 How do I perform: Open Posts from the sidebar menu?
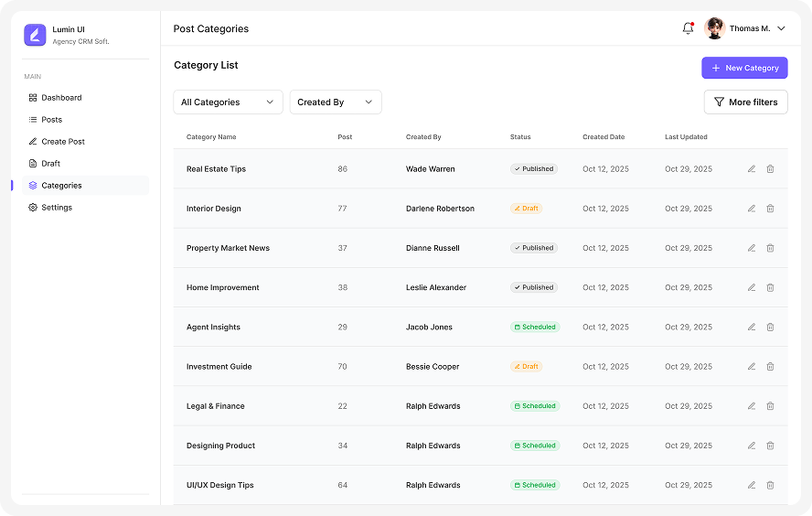coord(51,120)
